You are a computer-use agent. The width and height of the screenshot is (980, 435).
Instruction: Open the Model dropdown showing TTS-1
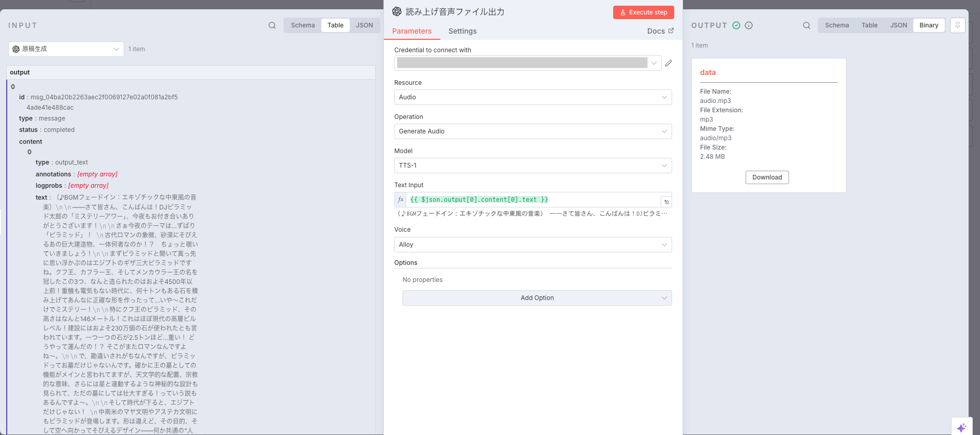coord(533,166)
